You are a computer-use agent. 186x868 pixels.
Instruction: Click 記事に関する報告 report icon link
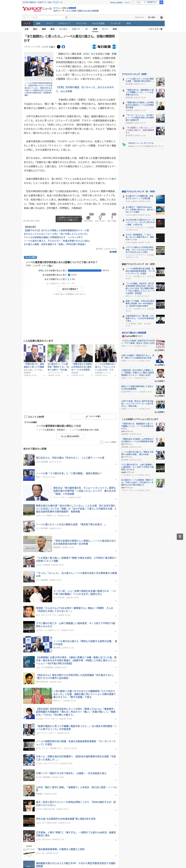pyautogui.click(x=32, y=221)
